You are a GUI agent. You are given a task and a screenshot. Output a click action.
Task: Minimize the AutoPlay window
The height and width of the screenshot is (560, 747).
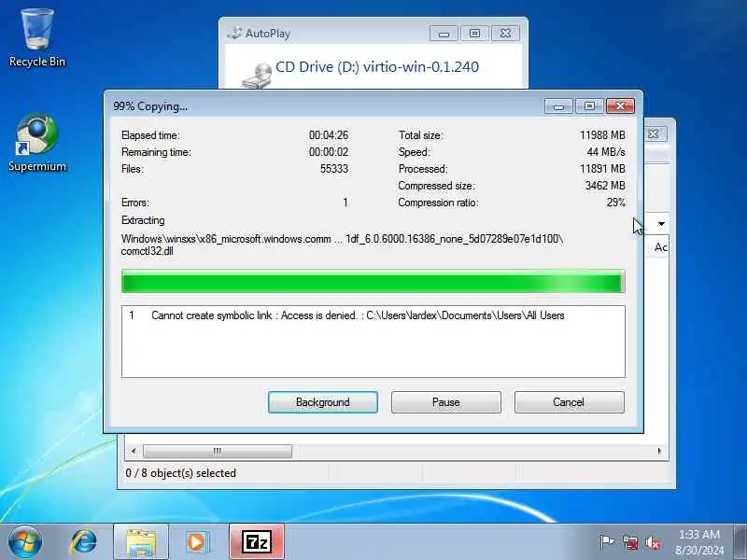(x=444, y=34)
